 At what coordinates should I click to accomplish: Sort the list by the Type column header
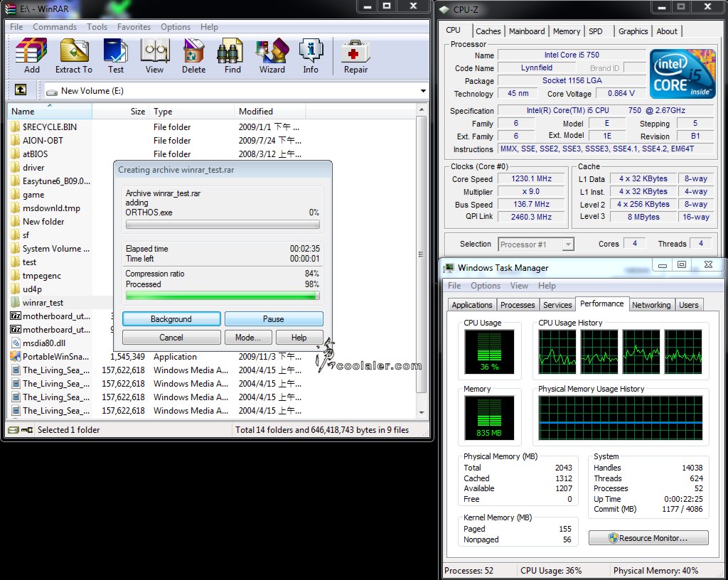click(x=191, y=112)
